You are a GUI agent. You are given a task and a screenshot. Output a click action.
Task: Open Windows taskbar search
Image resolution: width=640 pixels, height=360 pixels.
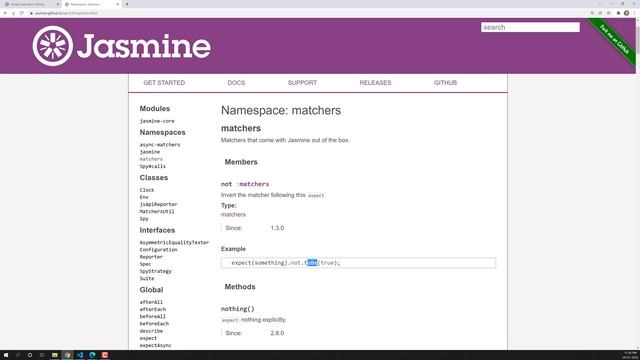coord(18,355)
